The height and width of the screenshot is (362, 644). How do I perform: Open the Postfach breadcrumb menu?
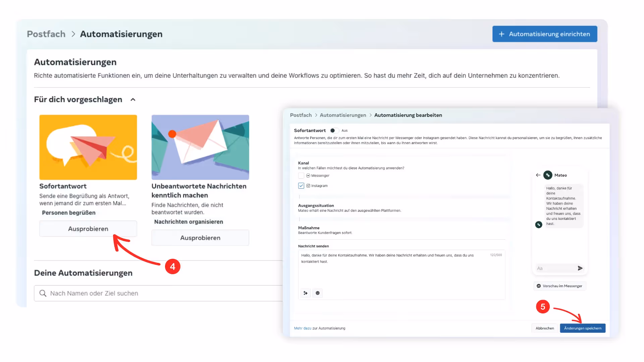coord(46,34)
